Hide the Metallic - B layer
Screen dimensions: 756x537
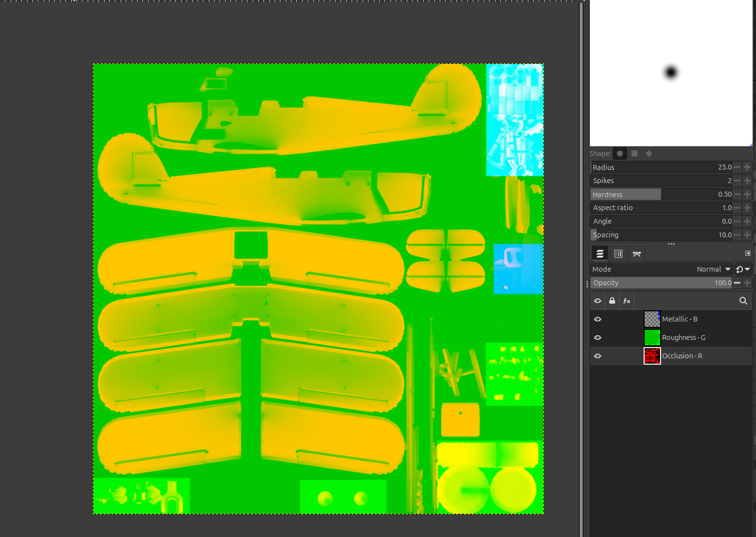point(598,319)
